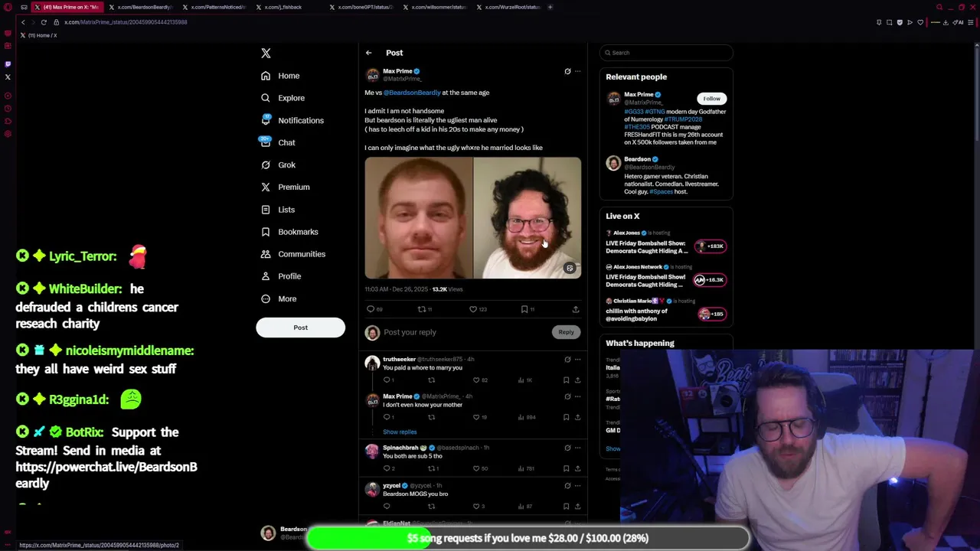Bookmark truthseeker's reply
This screenshot has height=551, width=980.
pyautogui.click(x=566, y=380)
